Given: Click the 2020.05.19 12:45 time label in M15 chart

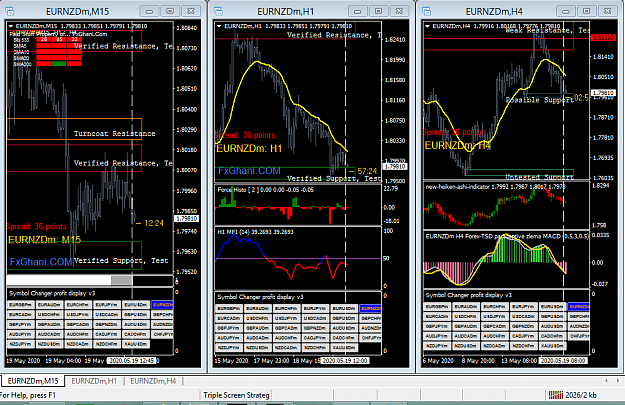Looking at the screenshot, I should point(132,361).
